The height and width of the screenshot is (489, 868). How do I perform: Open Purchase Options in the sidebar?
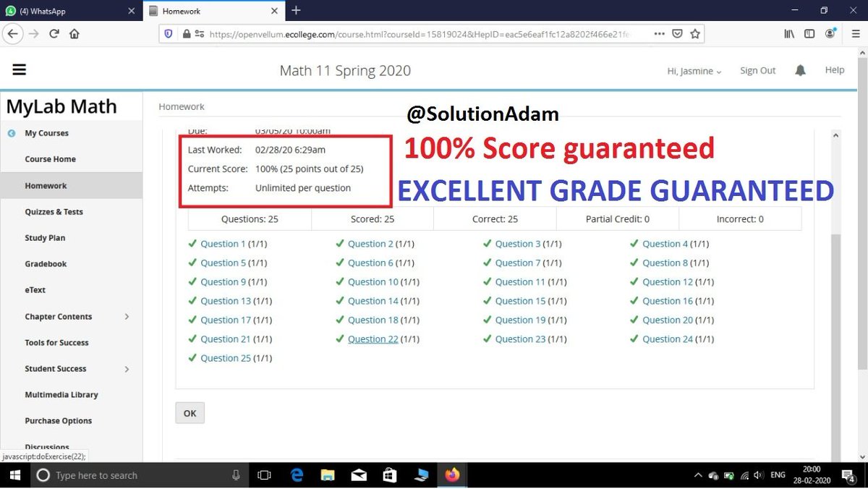58,421
